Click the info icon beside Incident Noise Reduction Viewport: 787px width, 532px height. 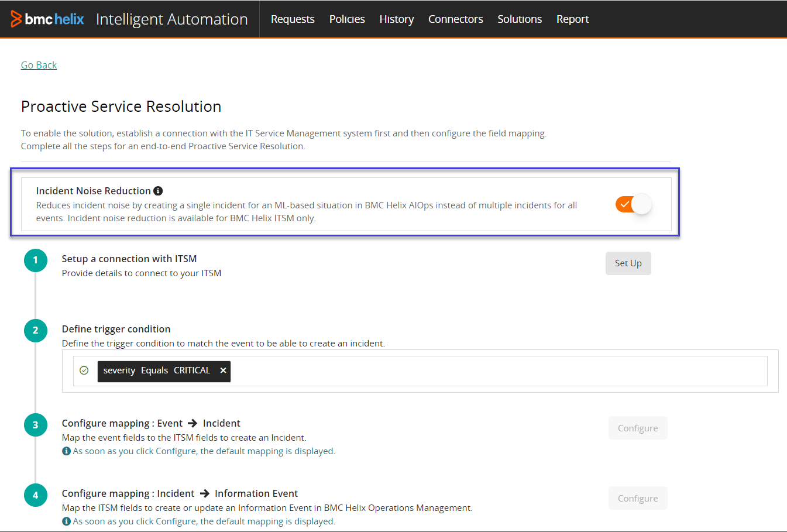158,191
